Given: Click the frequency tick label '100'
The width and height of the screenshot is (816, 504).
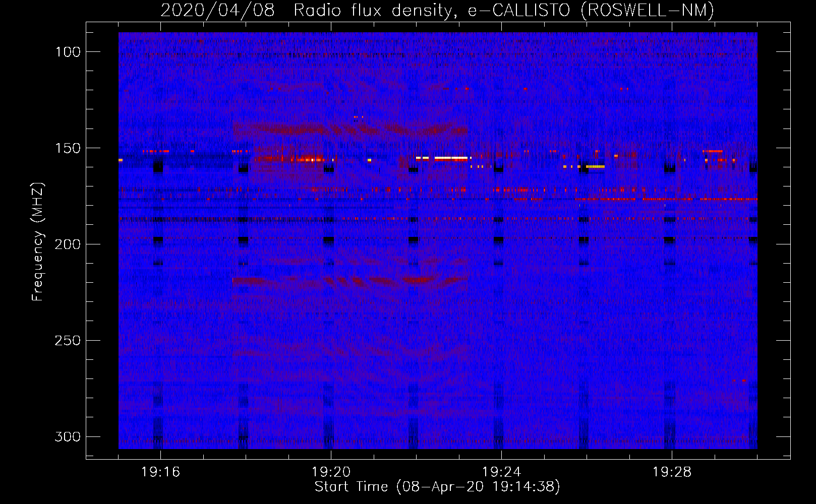Looking at the screenshot, I should 68,52.
